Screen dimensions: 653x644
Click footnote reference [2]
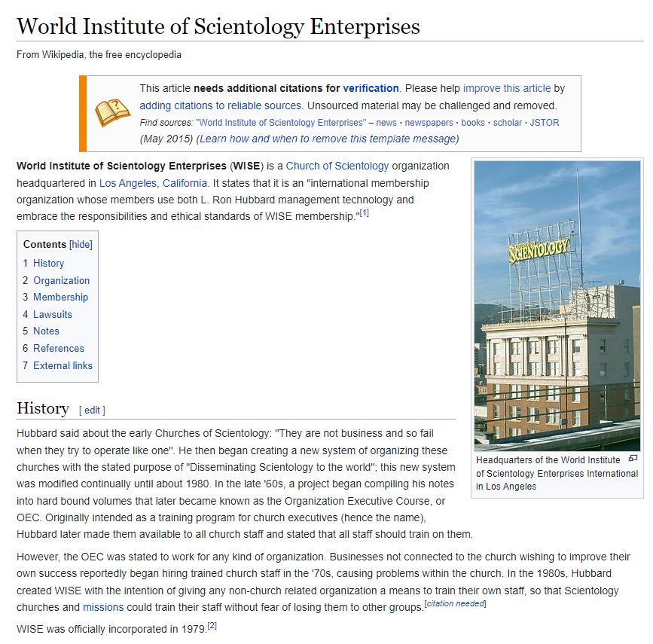click(x=212, y=625)
